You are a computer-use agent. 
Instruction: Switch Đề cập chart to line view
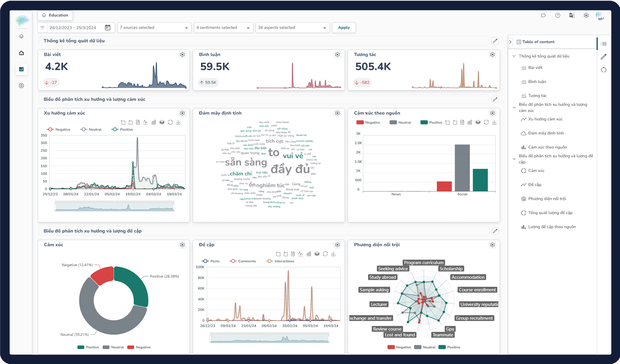301,254
